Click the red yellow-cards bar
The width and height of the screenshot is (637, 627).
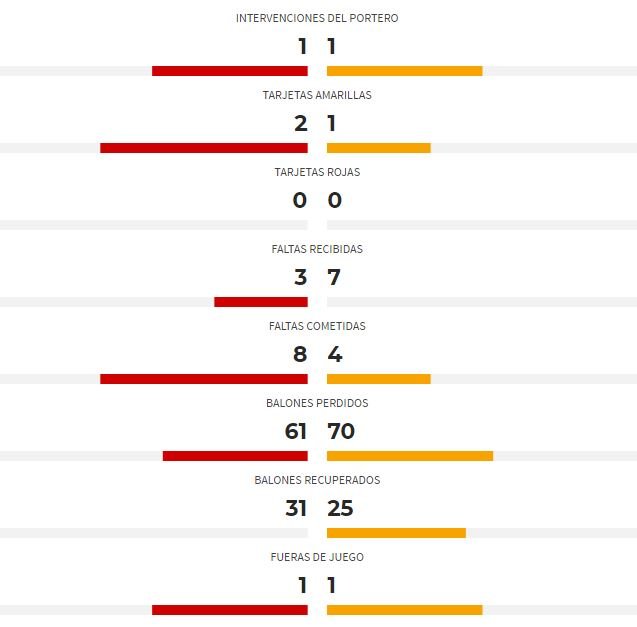pos(204,148)
